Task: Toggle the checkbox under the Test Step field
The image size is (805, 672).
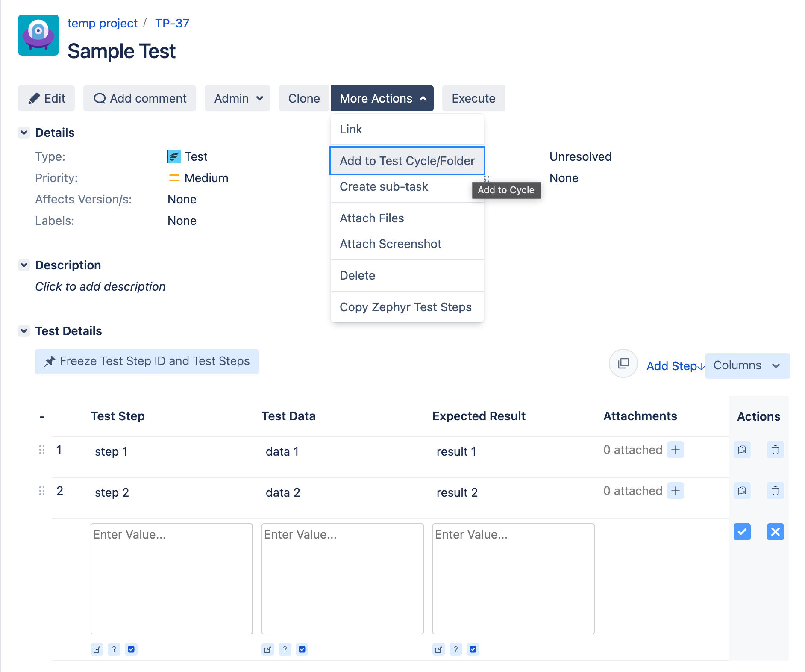Action: (x=131, y=649)
